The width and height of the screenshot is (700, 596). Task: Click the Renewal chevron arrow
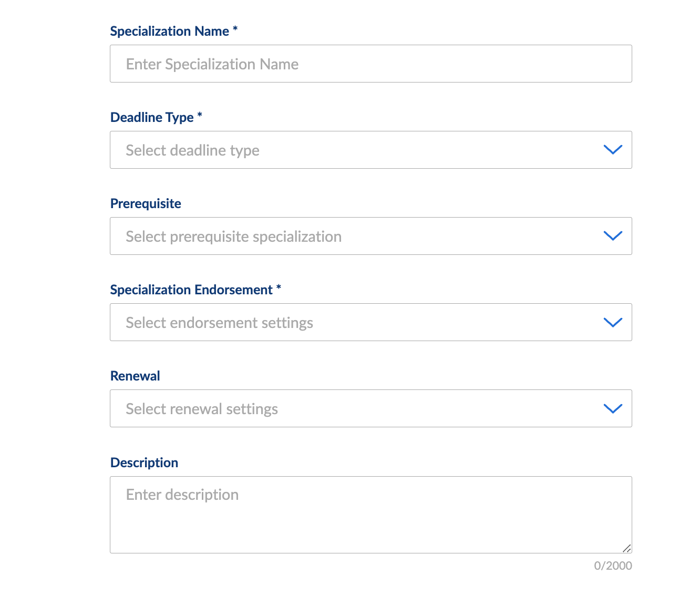pyautogui.click(x=613, y=408)
